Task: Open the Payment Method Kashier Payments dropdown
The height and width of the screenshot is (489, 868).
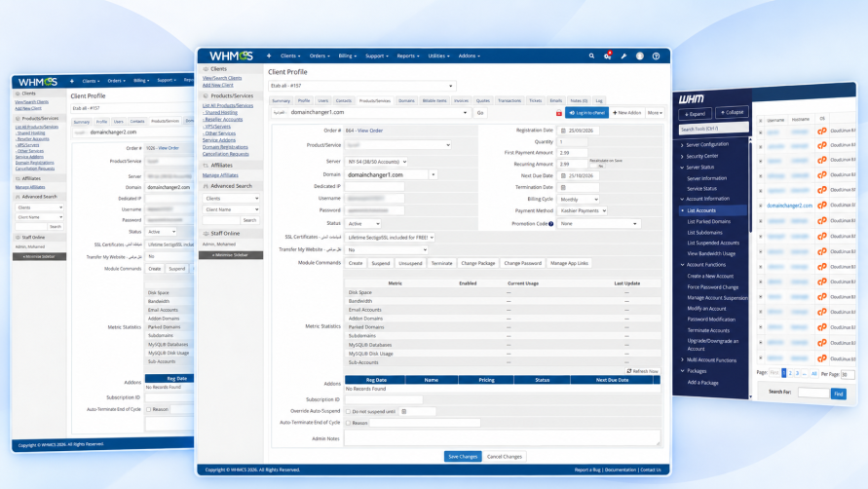Action: click(x=583, y=211)
